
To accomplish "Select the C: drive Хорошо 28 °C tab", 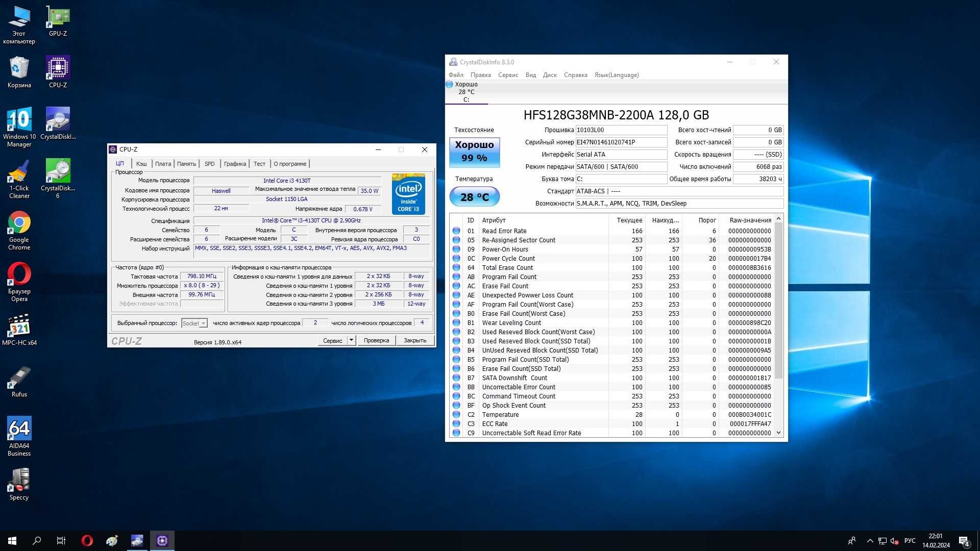I will 466,92.
